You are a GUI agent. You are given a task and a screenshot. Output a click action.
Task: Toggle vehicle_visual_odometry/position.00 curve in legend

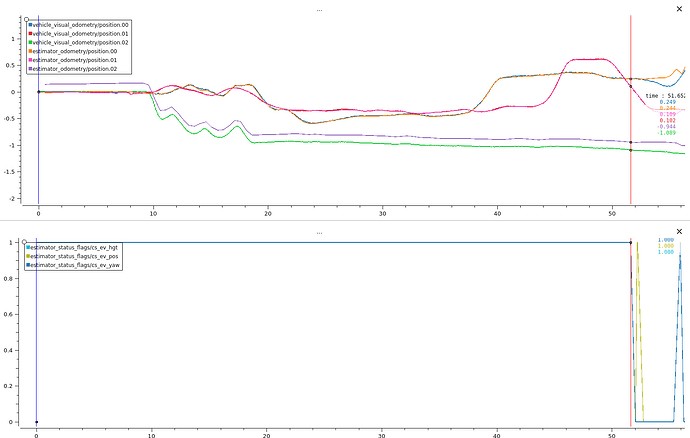79,25
